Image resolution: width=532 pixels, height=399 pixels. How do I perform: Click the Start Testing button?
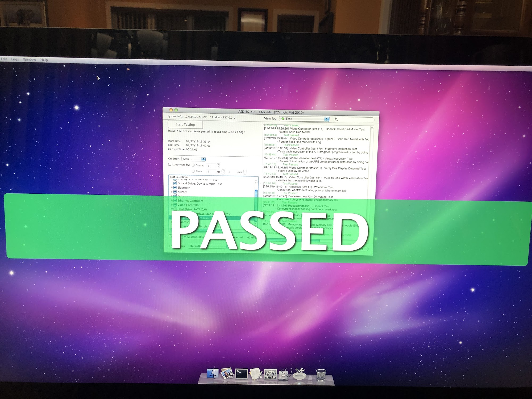[x=185, y=124]
